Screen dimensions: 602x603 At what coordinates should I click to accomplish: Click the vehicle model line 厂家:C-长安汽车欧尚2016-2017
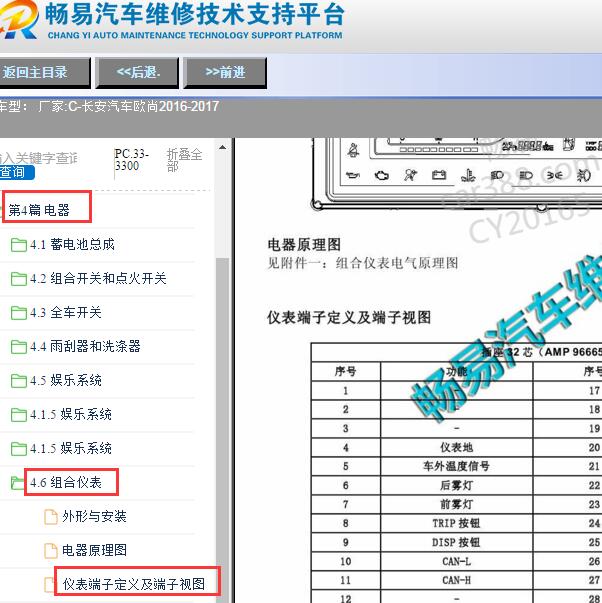[x=129, y=107]
